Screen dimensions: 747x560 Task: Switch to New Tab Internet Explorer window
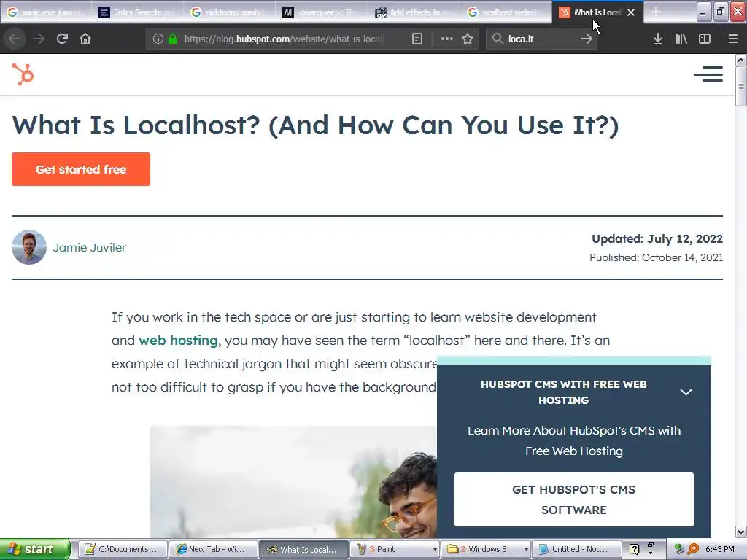pyautogui.click(x=214, y=549)
